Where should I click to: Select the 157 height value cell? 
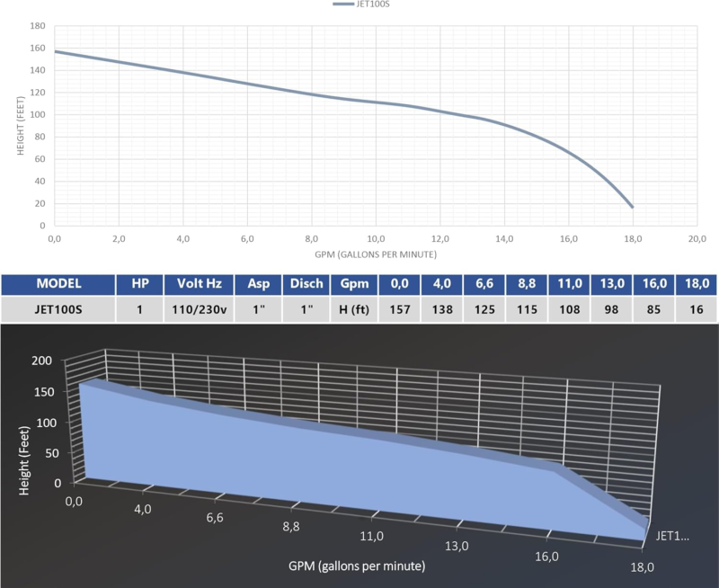tap(398, 310)
